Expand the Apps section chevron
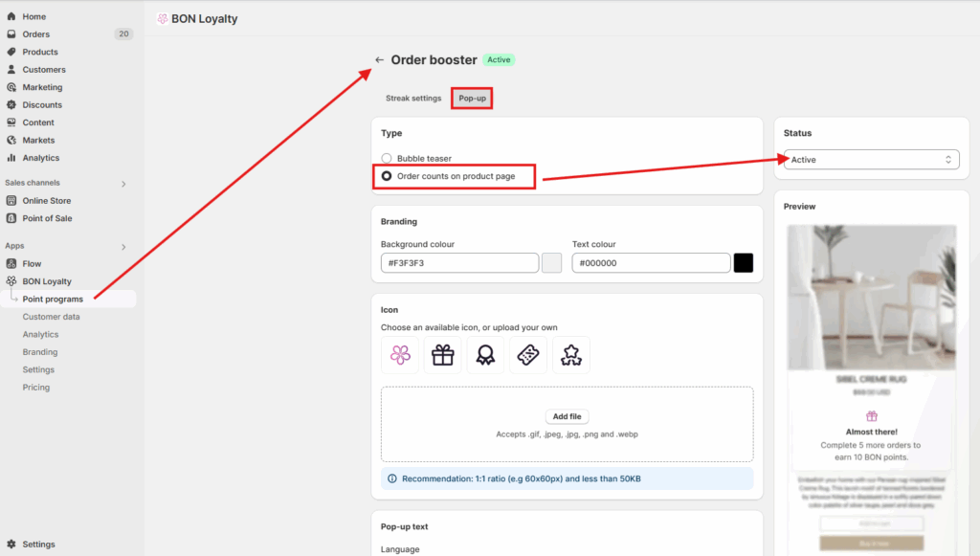 pos(123,247)
